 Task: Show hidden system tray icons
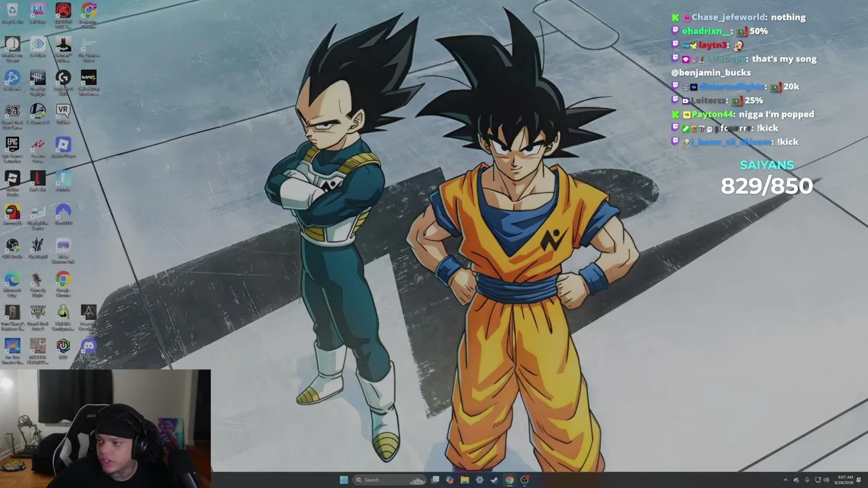(786, 480)
